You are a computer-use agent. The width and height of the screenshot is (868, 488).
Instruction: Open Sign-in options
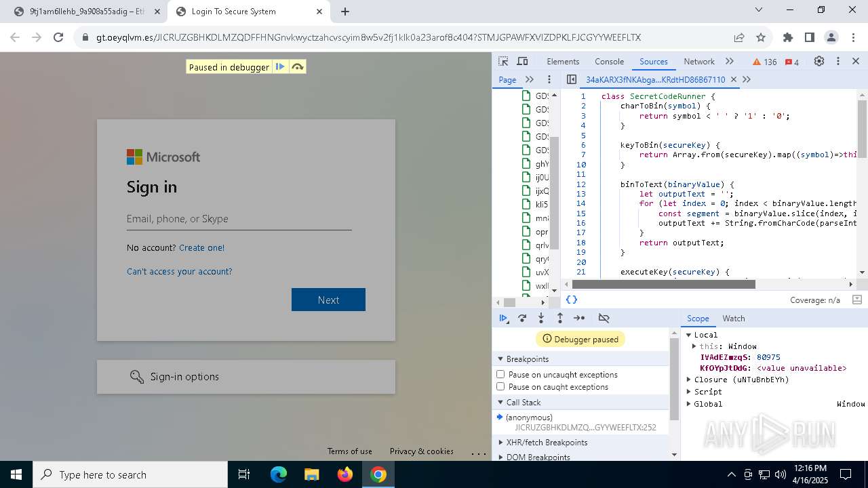[x=246, y=377]
